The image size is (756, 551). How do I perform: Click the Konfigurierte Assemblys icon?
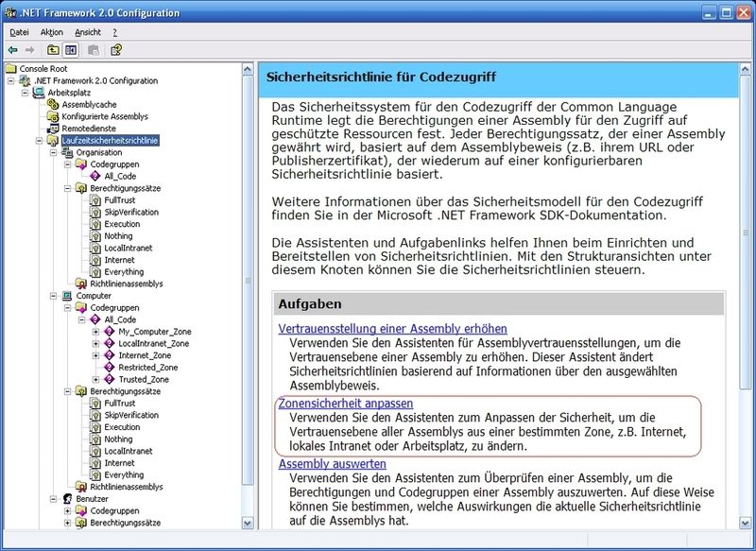(x=53, y=116)
